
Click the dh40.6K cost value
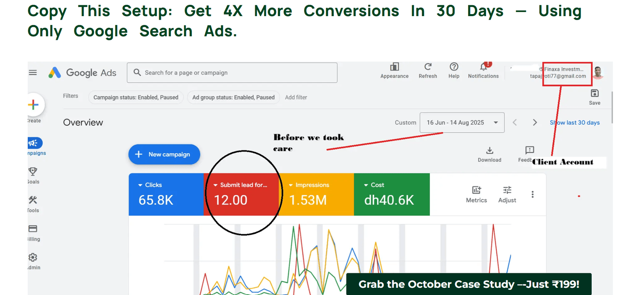coord(389,200)
